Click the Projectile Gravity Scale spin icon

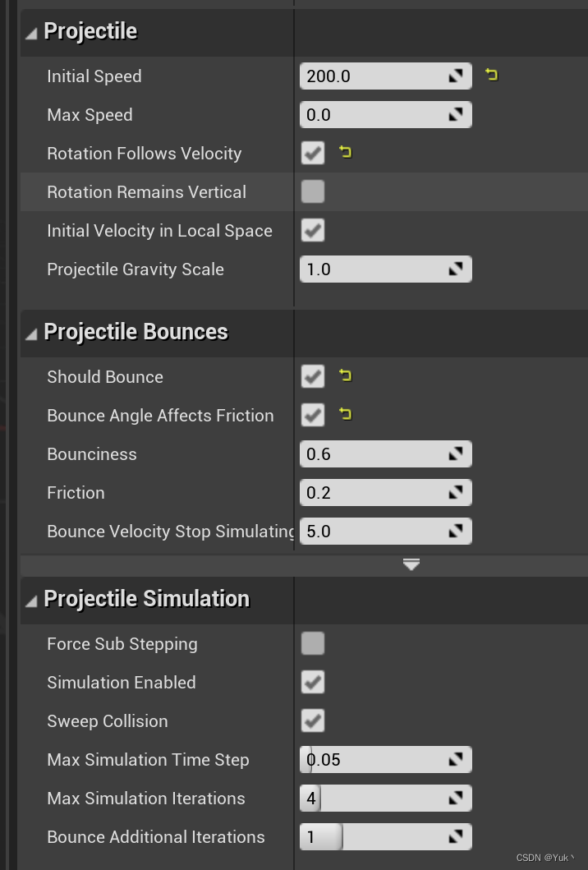(x=456, y=269)
